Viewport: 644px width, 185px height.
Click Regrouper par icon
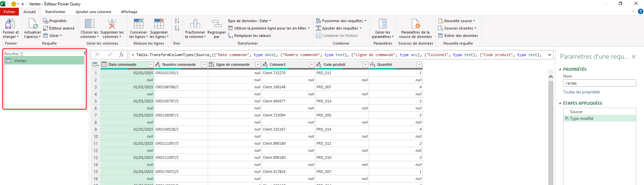(x=217, y=24)
